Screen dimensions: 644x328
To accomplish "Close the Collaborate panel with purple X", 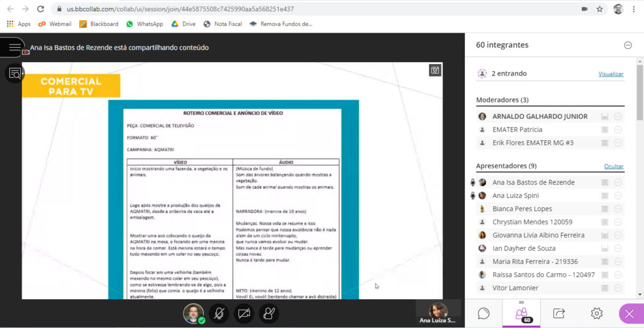I will tap(630, 314).
